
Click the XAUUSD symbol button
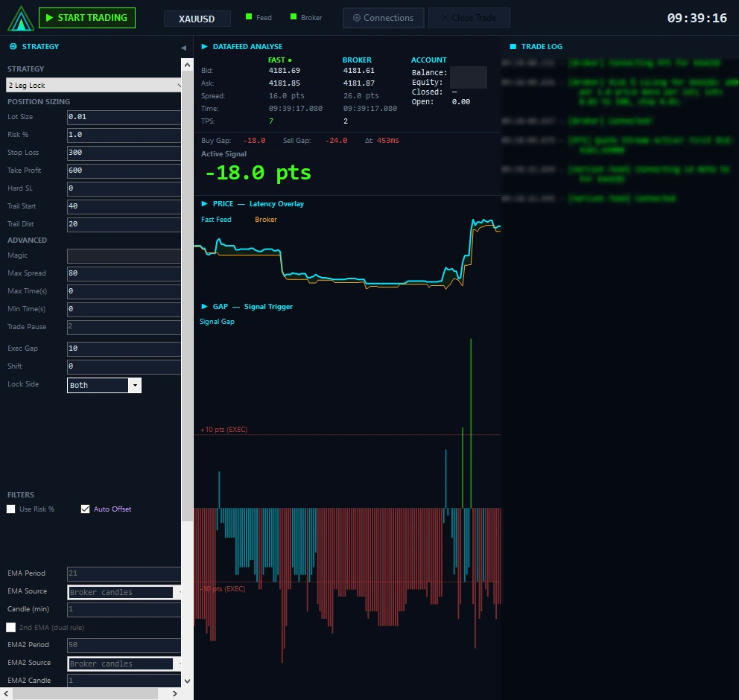197,19
